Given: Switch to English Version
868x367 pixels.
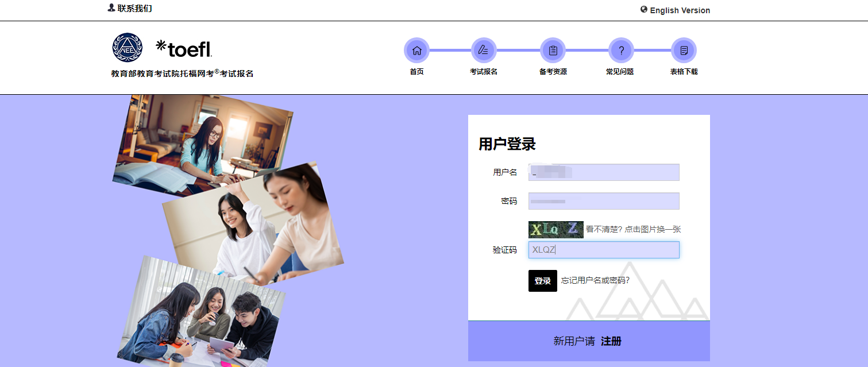Looking at the screenshot, I should click(x=680, y=10).
